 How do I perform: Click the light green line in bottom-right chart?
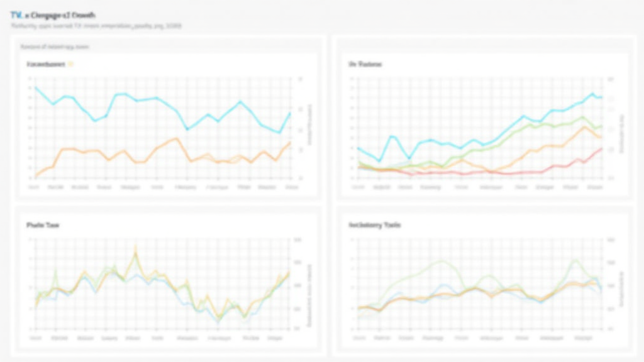point(440,261)
